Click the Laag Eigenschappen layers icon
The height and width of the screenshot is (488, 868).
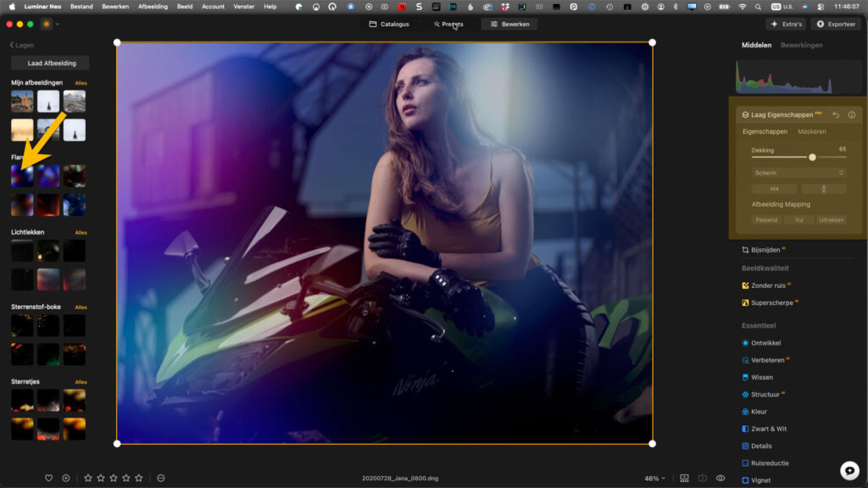[745, 115]
